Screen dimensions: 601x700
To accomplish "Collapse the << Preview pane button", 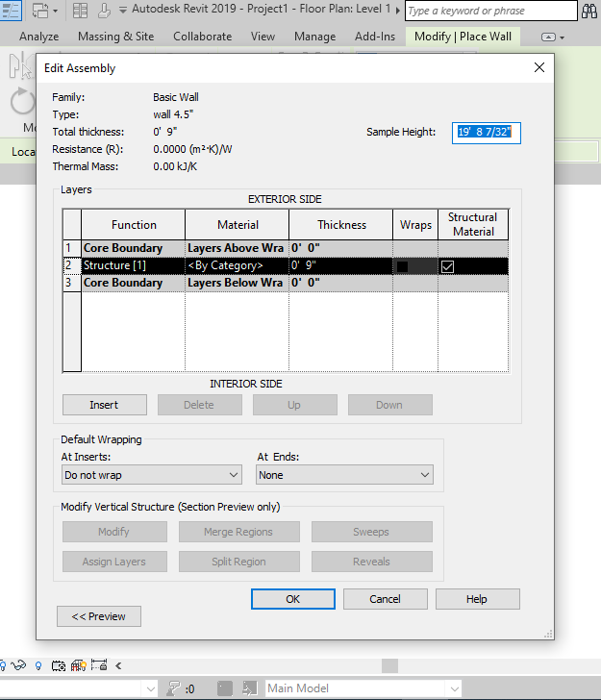I will [x=99, y=616].
